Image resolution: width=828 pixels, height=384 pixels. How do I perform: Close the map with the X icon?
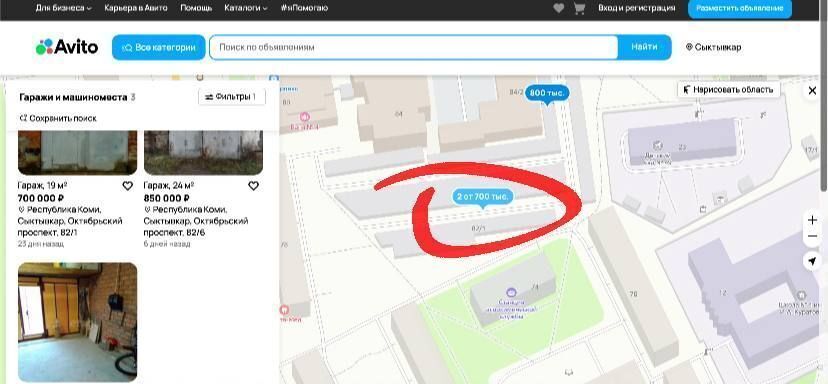tap(812, 91)
